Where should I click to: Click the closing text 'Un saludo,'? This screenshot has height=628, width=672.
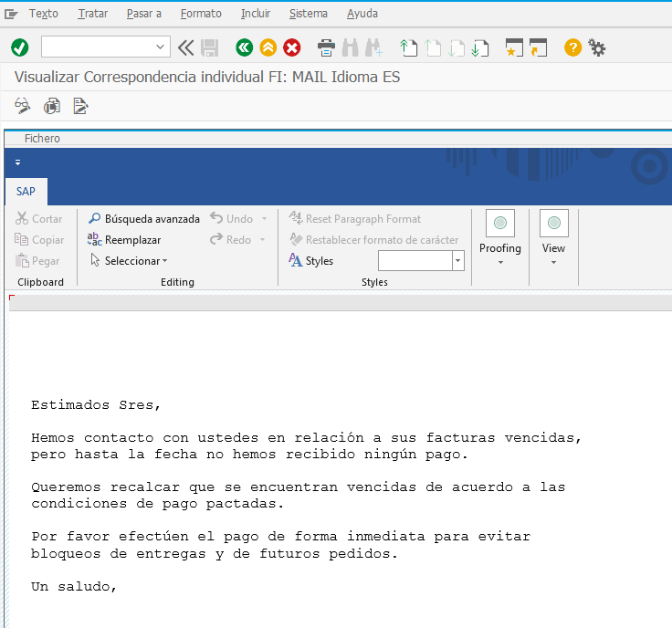pyautogui.click(x=74, y=586)
